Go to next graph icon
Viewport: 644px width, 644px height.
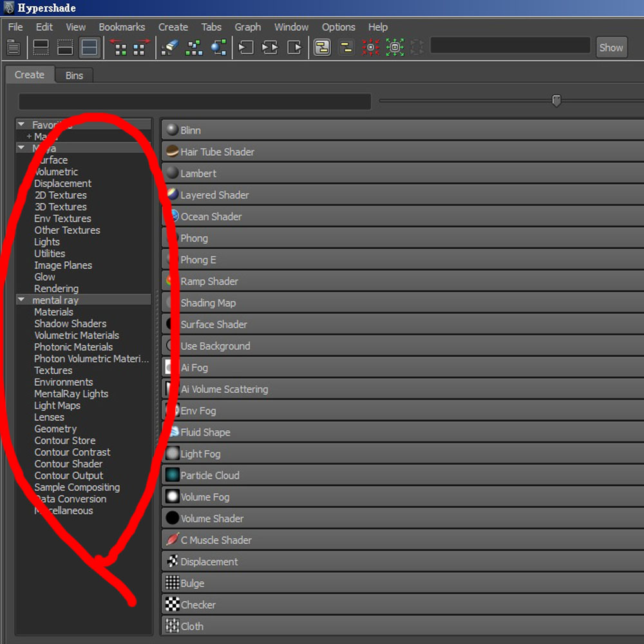tap(140, 48)
